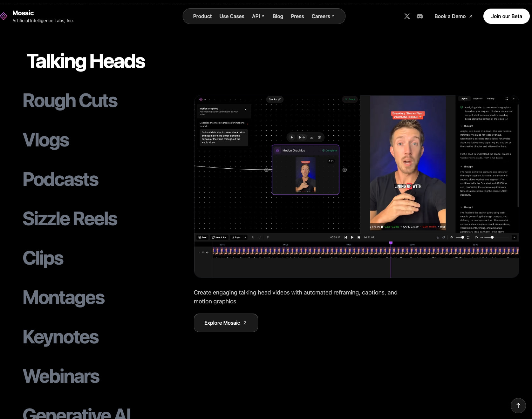Click the Export button

[237, 237]
